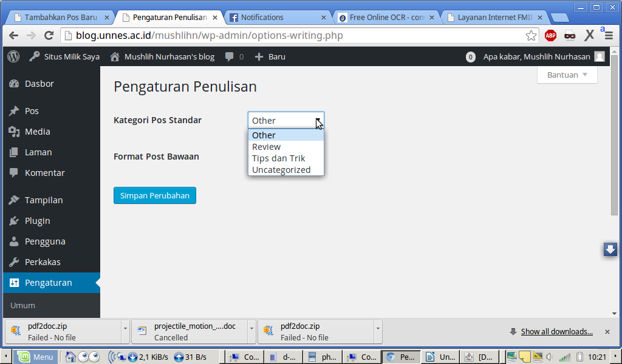Reload the current page
The image size is (622, 364).
(x=49, y=36)
